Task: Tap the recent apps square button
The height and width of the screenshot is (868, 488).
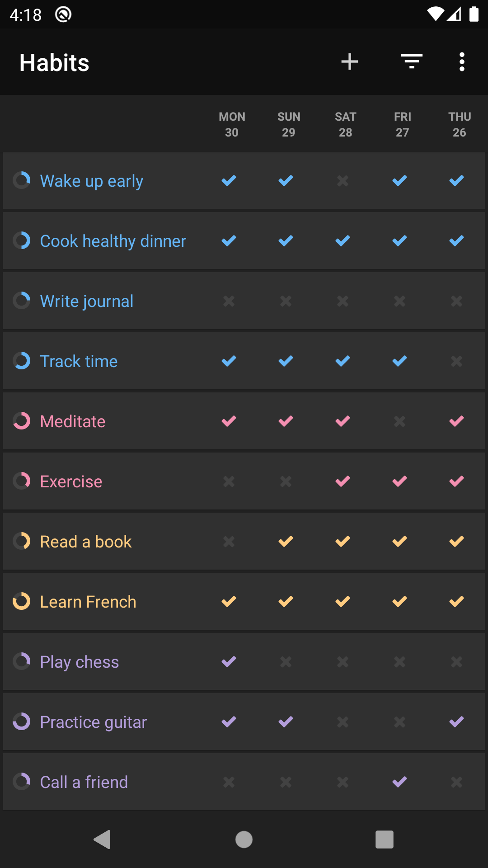Action: coord(384,840)
